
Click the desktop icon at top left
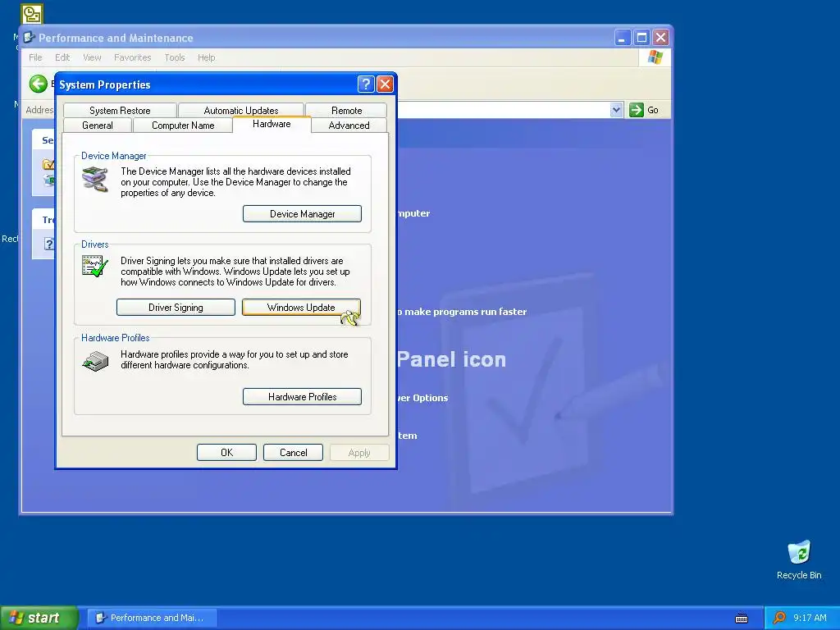[x=32, y=13]
